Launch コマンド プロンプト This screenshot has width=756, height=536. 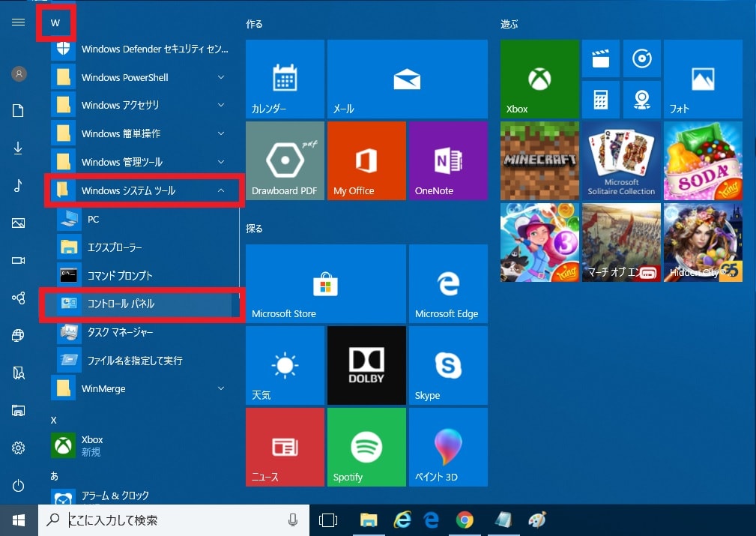145,275
